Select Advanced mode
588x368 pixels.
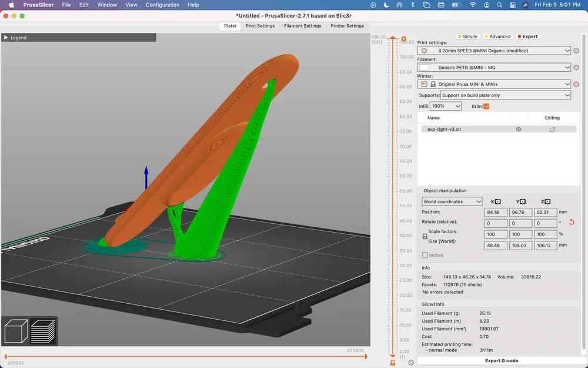(x=497, y=37)
